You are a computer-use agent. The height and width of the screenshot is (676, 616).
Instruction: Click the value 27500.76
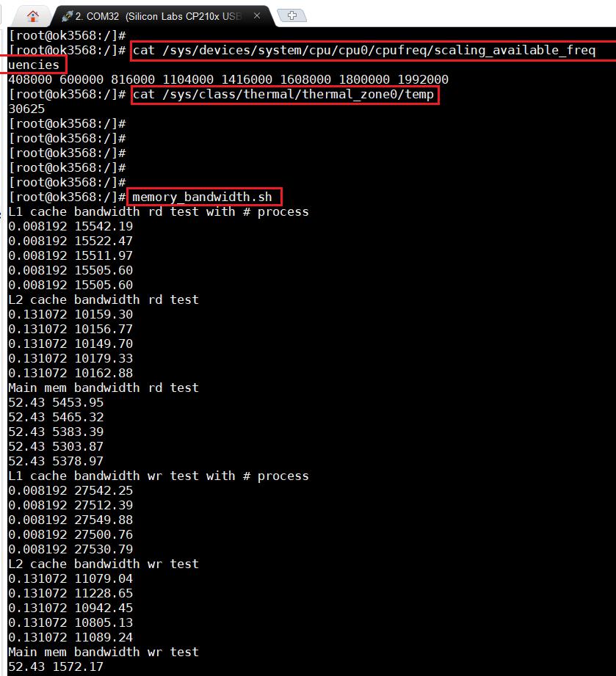(104, 534)
